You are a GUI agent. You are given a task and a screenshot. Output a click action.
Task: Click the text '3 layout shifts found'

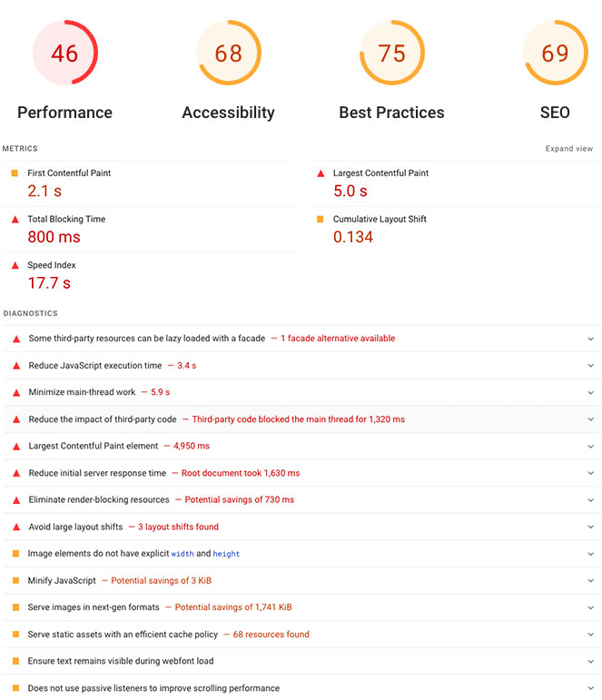(x=178, y=527)
